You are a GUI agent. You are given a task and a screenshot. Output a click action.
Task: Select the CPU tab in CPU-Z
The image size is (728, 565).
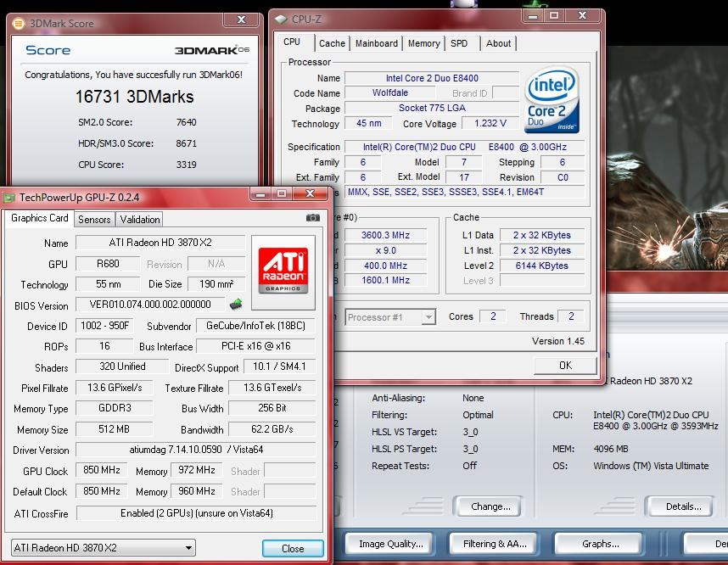tap(294, 42)
